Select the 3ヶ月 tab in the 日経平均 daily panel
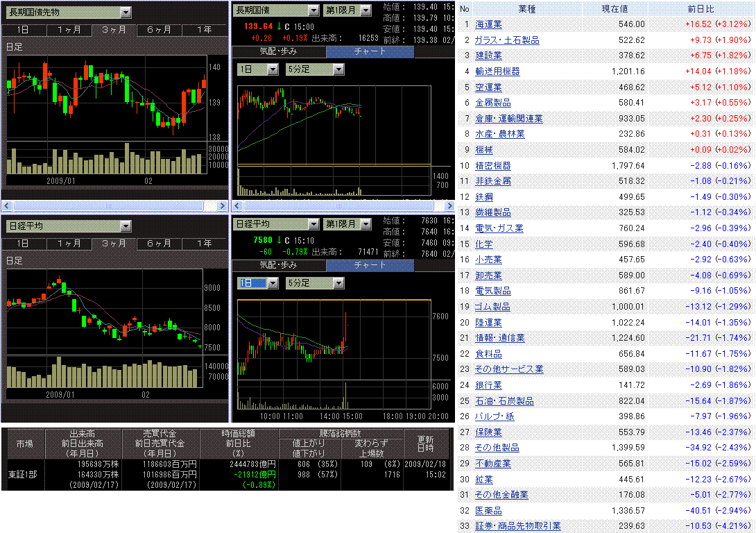Screen dimensions: 756x533 tap(114, 244)
